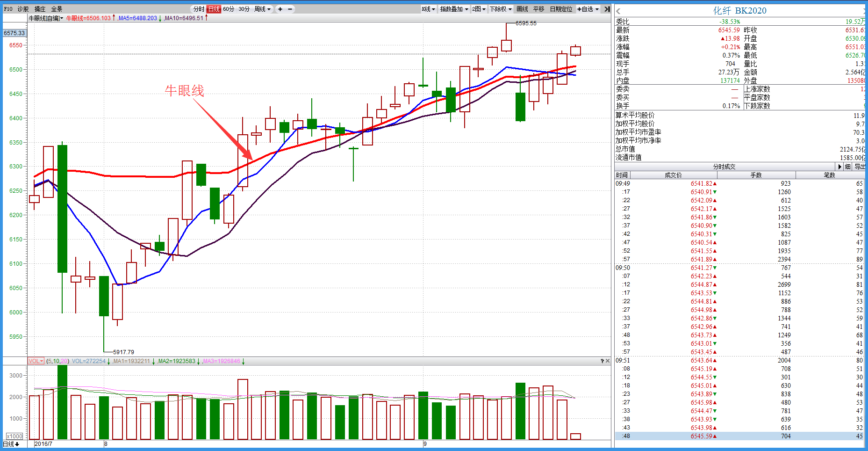Click 换手 value 0.17%

[731, 106]
